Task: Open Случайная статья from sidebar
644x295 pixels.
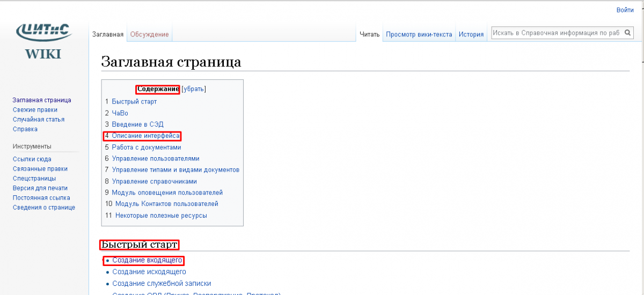Action: pyautogui.click(x=39, y=120)
